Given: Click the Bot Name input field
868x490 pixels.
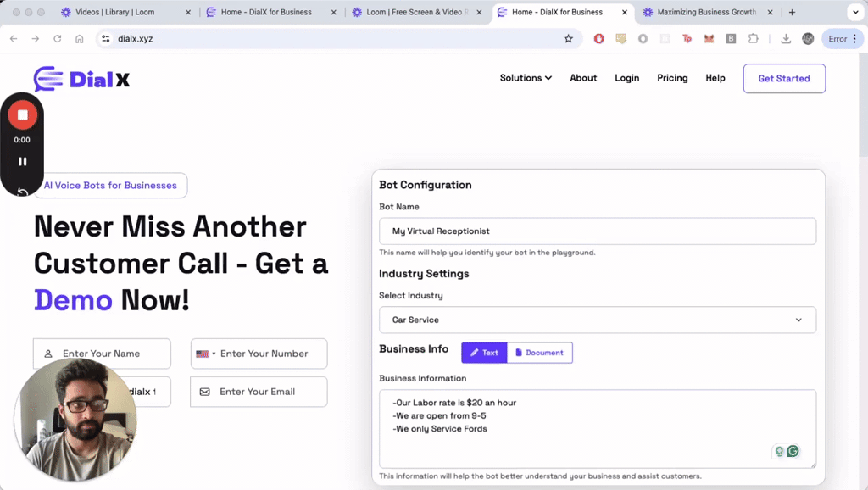Looking at the screenshot, I should 598,231.
